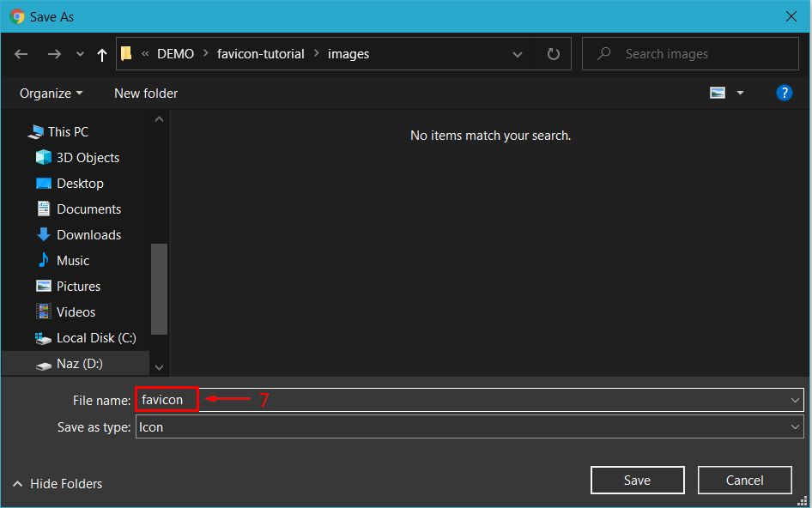Open the Help question mark icon
Screen dimensions: 812x508
coord(784,93)
